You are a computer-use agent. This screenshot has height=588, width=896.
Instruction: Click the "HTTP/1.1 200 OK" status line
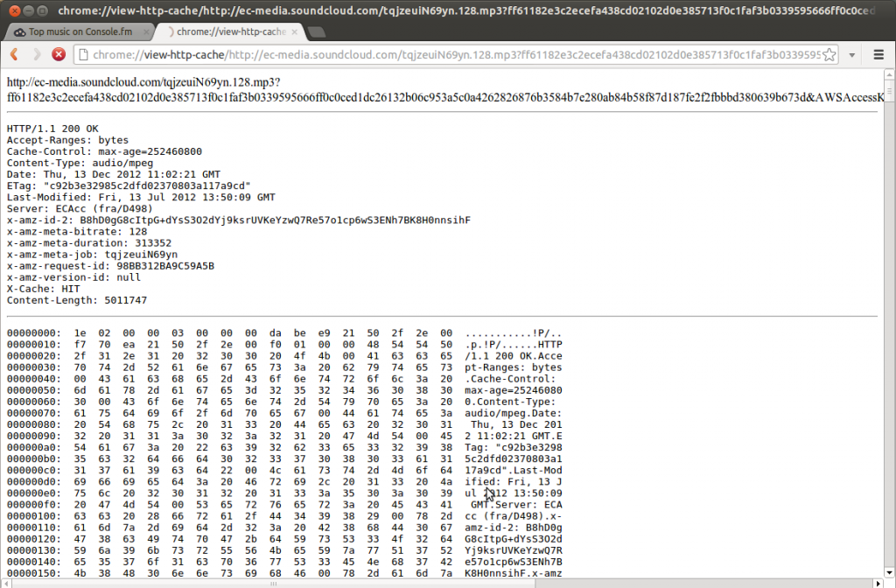(52, 129)
